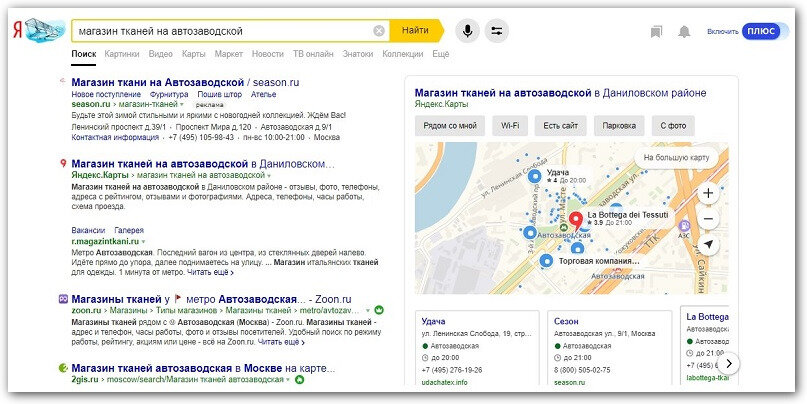Click Читать ещё in magazintkani snippet
The width and height of the screenshot is (807, 404).
[x=210, y=273]
